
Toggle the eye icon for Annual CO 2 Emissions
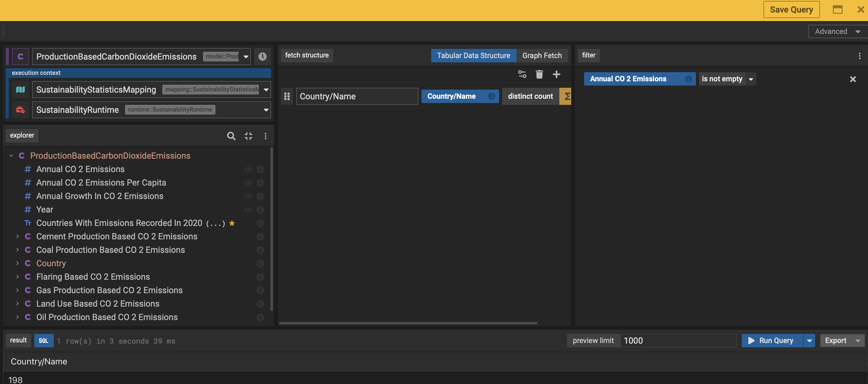point(248,169)
